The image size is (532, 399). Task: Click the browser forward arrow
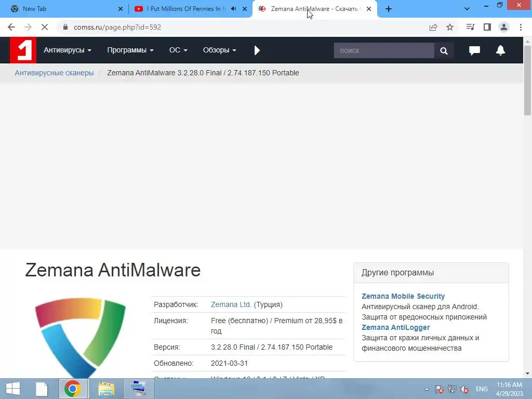click(28, 27)
